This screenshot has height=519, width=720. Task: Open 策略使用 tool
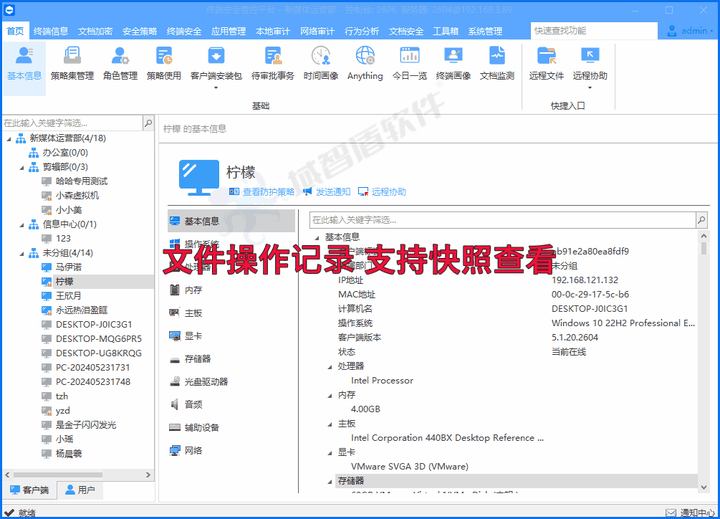pyautogui.click(x=164, y=64)
